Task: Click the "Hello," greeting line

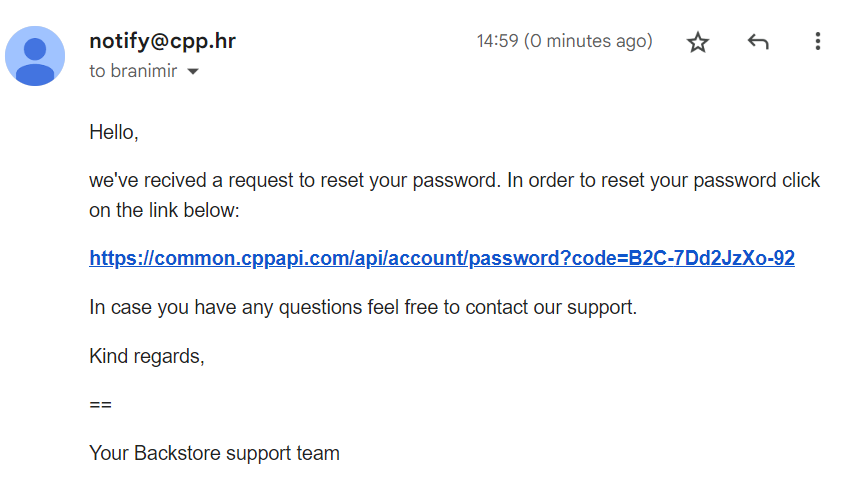Action: click(x=114, y=132)
